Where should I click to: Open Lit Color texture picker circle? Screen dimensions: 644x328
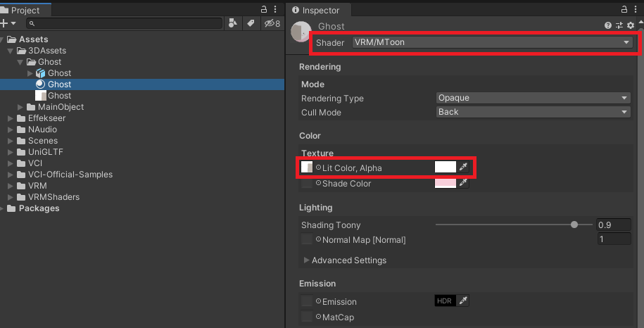pyautogui.click(x=318, y=168)
